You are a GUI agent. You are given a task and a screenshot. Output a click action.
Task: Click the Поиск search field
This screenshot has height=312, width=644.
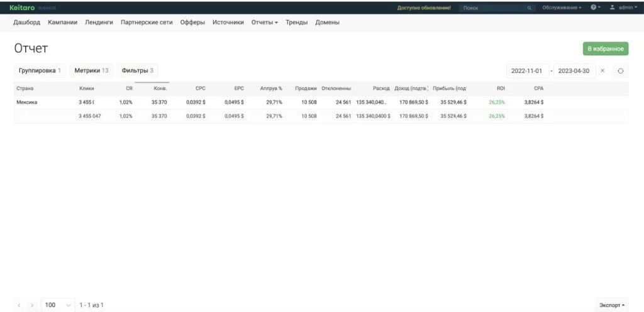tap(492, 8)
